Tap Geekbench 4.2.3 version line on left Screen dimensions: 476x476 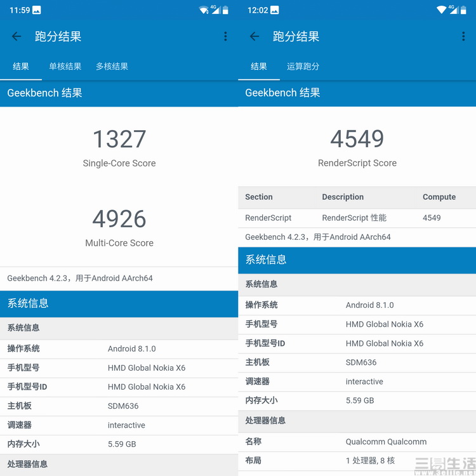tap(80, 279)
